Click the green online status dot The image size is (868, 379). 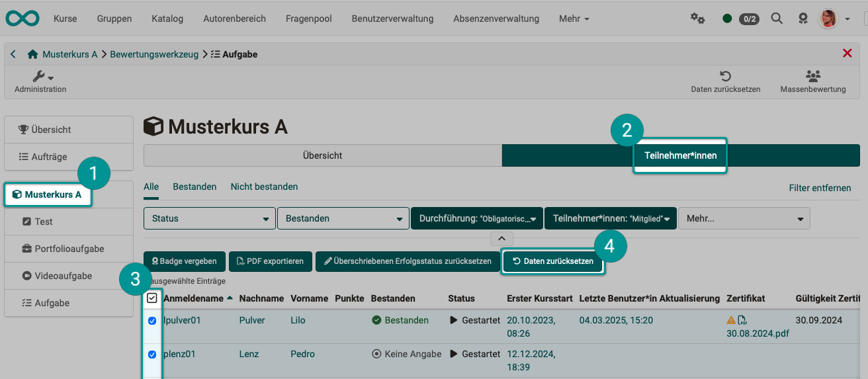[x=727, y=19]
